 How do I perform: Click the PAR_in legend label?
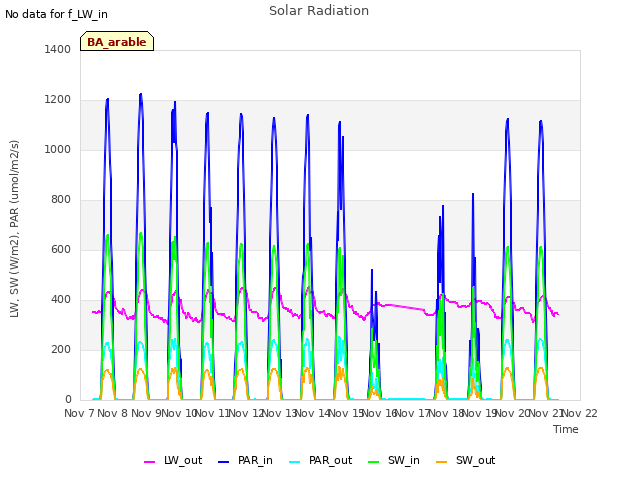pos(255,460)
